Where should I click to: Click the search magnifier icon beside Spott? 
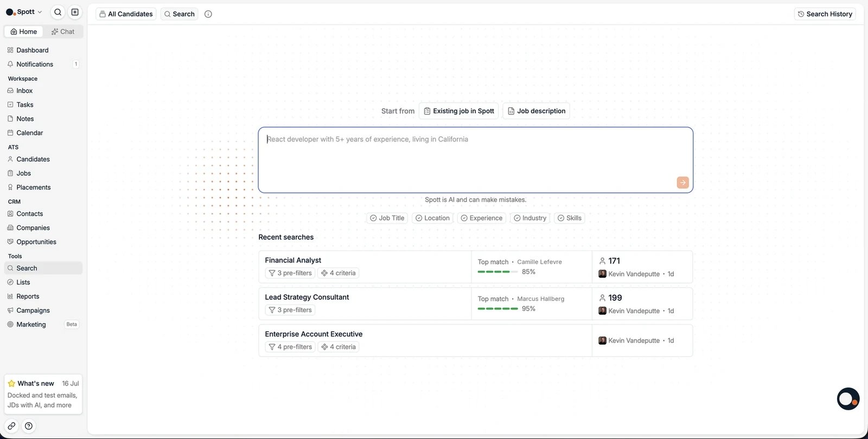click(x=58, y=12)
